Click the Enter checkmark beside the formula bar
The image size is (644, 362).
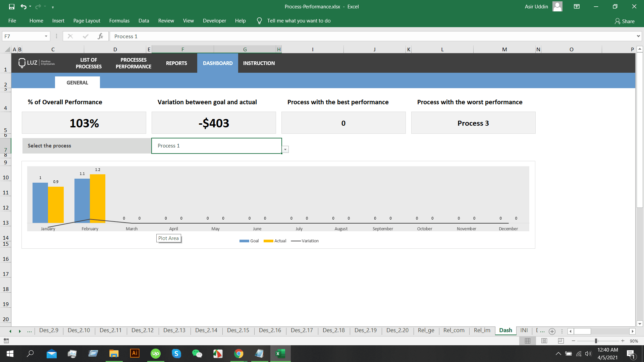(x=86, y=36)
